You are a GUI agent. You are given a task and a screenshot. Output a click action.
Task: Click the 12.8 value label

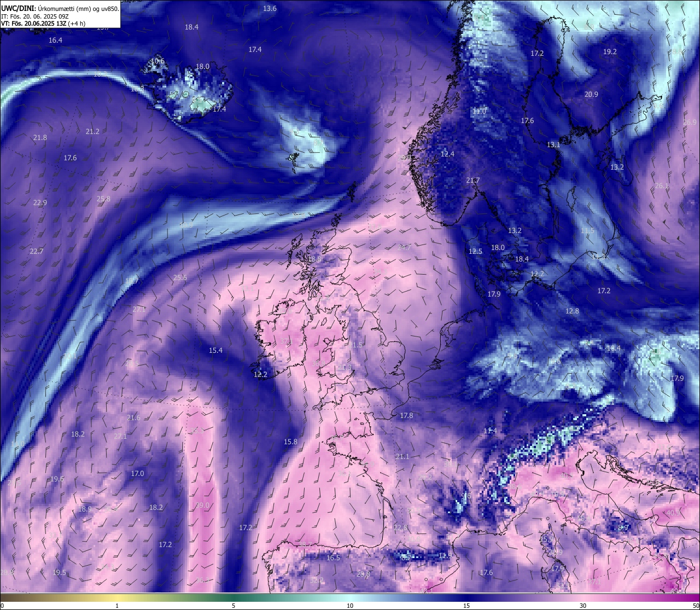[x=572, y=311]
